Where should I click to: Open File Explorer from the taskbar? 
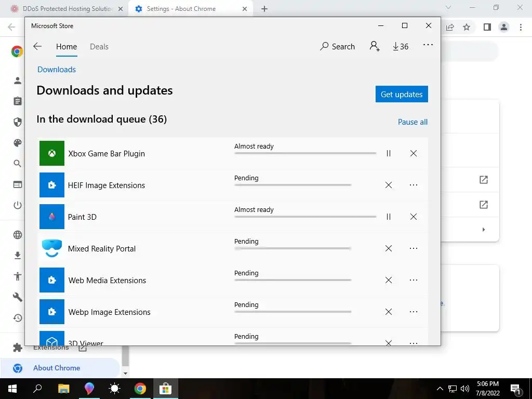click(63, 389)
